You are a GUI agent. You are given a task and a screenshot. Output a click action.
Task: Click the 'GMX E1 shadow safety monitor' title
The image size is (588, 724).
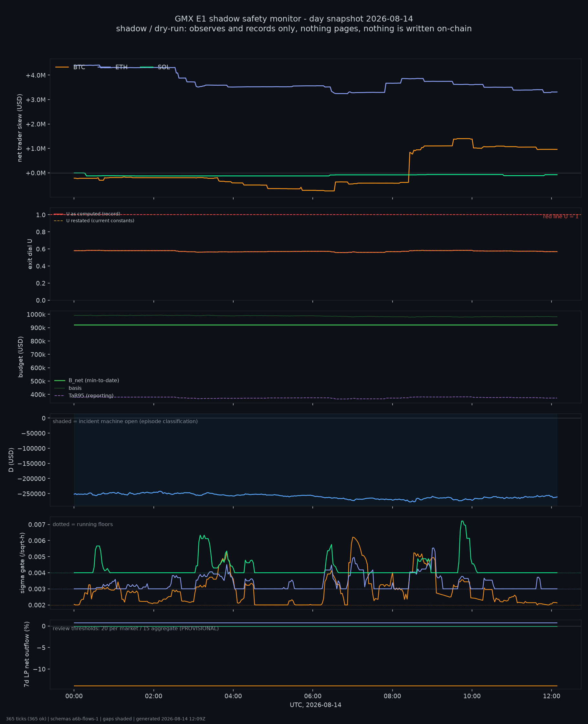click(294, 19)
